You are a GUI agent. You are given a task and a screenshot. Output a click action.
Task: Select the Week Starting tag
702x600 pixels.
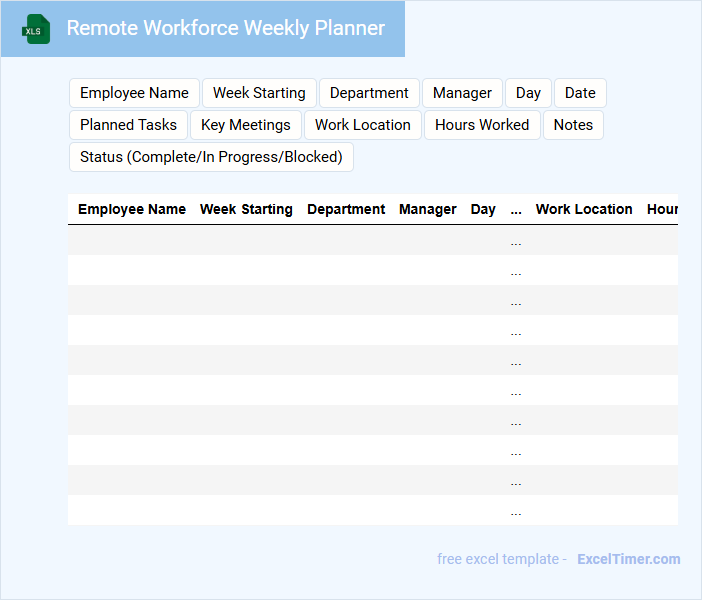[259, 93]
